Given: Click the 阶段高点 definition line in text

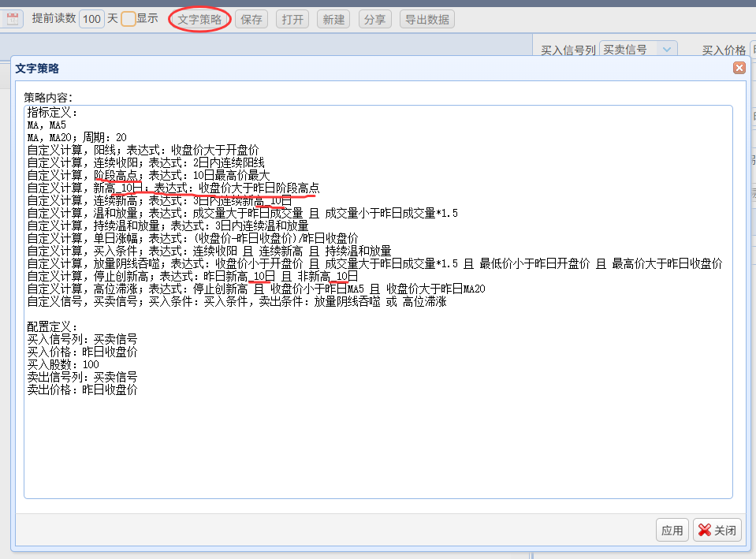Looking at the screenshot, I should pos(148,175).
